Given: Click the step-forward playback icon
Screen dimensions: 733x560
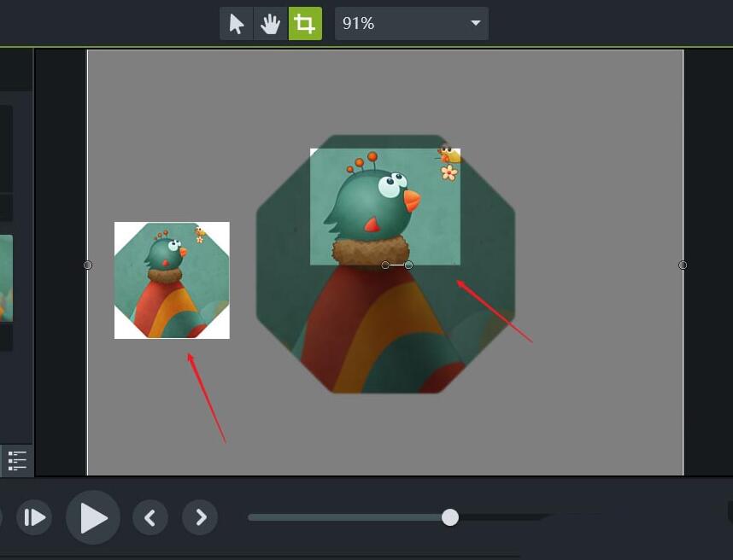Looking at the screenshot, I should [x=35, y=517].
